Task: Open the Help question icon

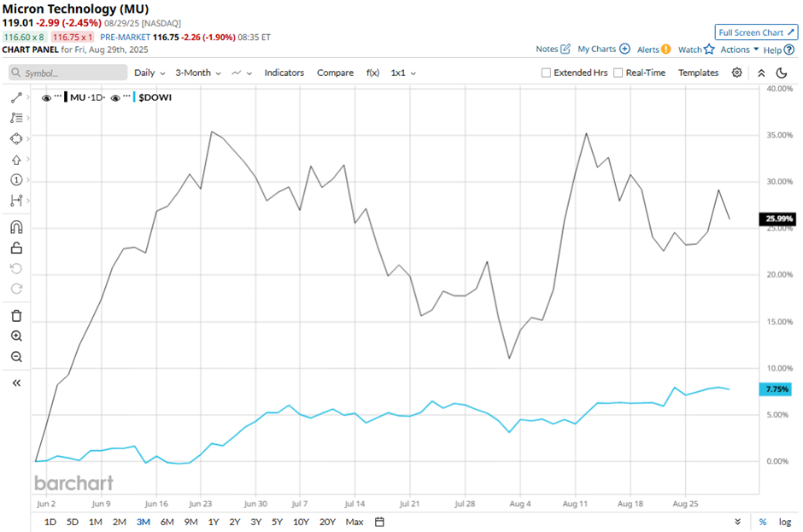Action: [x=789, y=50]
